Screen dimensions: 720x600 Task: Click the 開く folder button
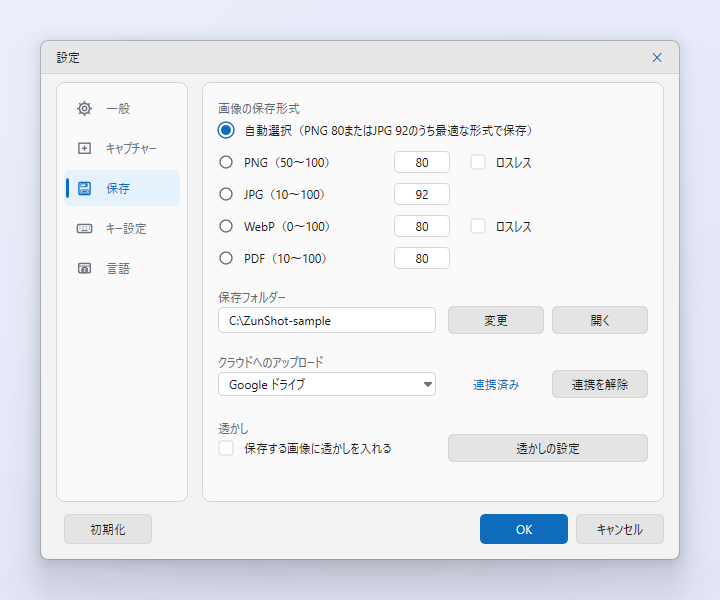[600, 320]
